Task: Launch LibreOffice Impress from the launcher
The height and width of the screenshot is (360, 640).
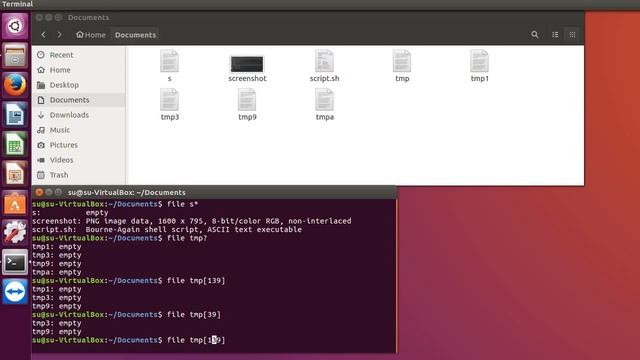Action: pyautogui.click(x=15, y=173)
